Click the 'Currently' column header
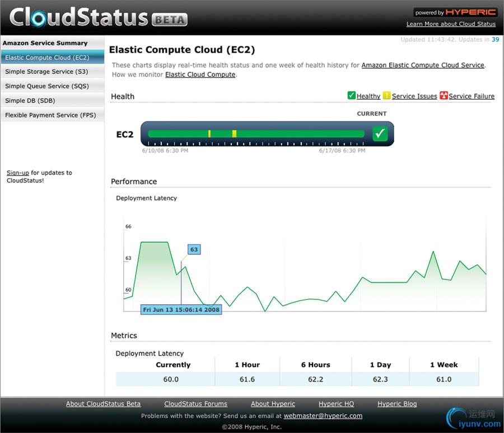This screenshot has width=504, height=433. [173, 365]
